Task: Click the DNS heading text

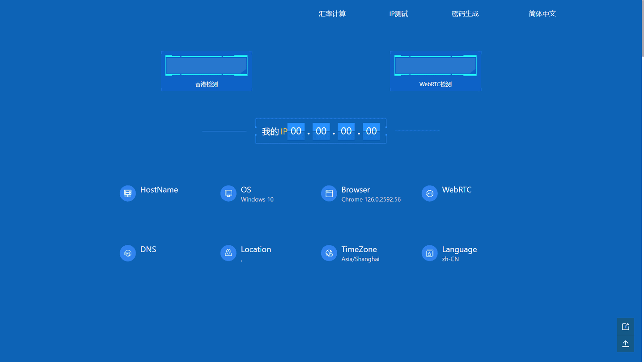Action: tap(148, 249)
